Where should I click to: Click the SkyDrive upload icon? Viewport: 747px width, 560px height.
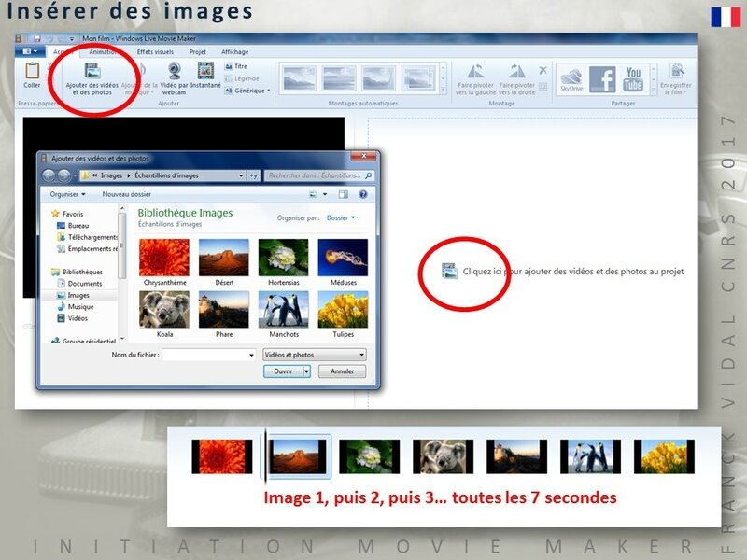click(571, 78)
